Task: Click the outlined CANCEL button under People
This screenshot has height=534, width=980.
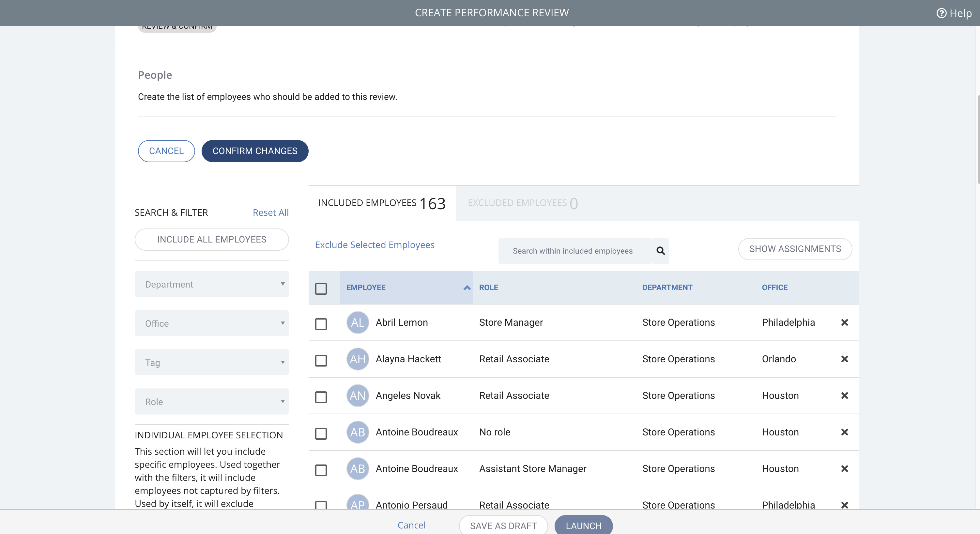Action: 166,151
